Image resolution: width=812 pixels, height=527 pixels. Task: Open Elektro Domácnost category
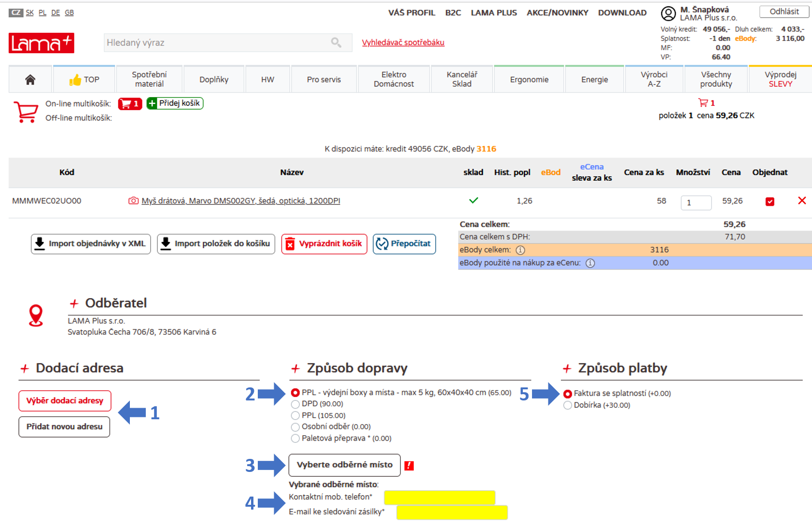pos(393,79)
